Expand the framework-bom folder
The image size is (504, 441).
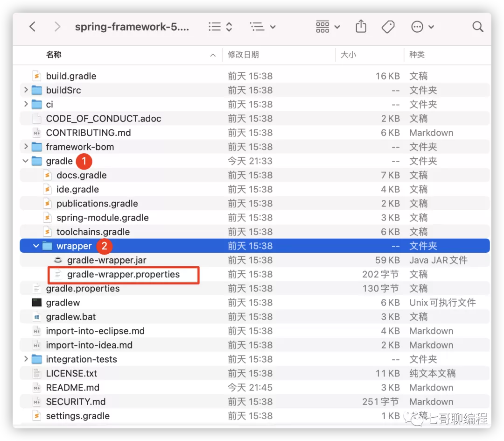click(26, 147)
